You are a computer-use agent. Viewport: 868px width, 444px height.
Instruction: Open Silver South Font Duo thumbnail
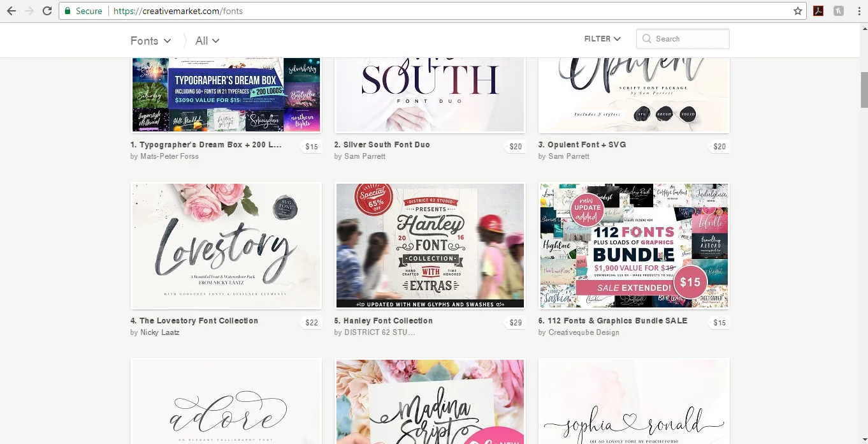(430, 94)
